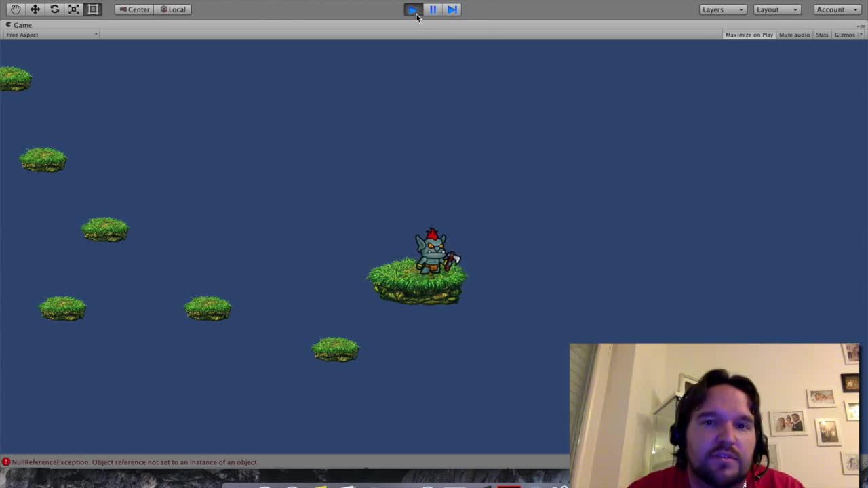Select the Scale tool
Viewport: 868px width, 488px height.
click(74, 9)
